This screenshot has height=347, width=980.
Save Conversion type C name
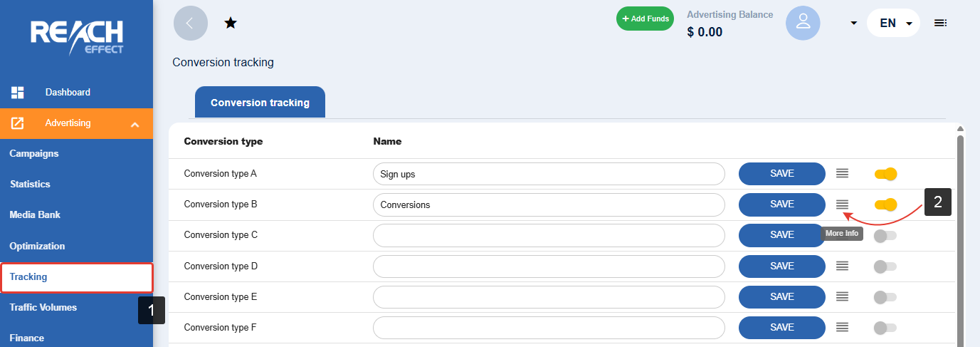tap(782, 235)
